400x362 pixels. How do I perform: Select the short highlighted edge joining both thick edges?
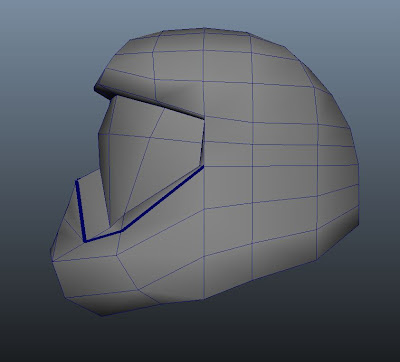coord(103,236)
